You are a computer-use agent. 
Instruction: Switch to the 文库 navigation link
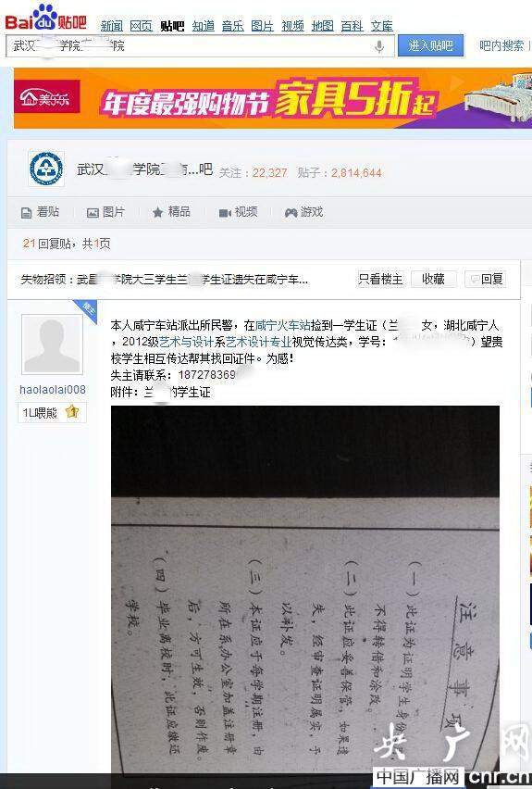coord(381,26)
